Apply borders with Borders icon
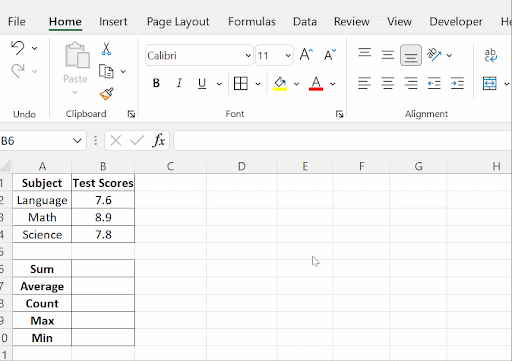Image resolution: width=512 pixels, height=361 pixels. (241, 83)
